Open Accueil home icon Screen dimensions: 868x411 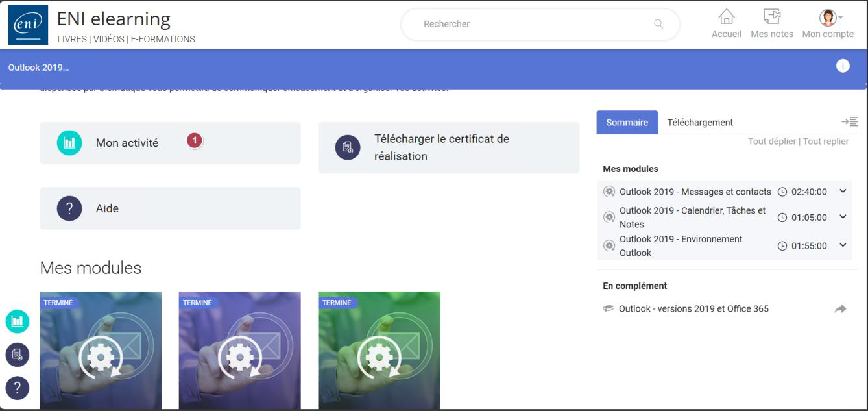[x=727, y=17]
